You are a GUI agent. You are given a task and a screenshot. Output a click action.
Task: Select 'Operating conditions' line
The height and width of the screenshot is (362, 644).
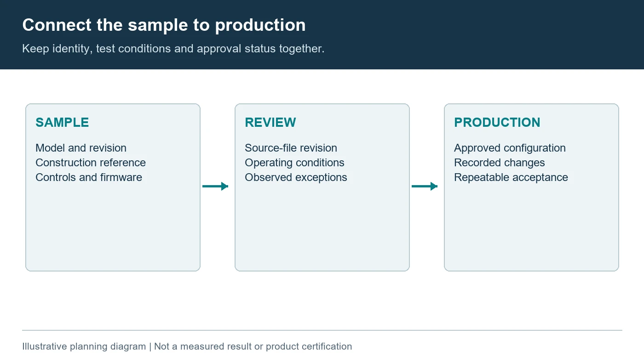(x=294, y=163)
